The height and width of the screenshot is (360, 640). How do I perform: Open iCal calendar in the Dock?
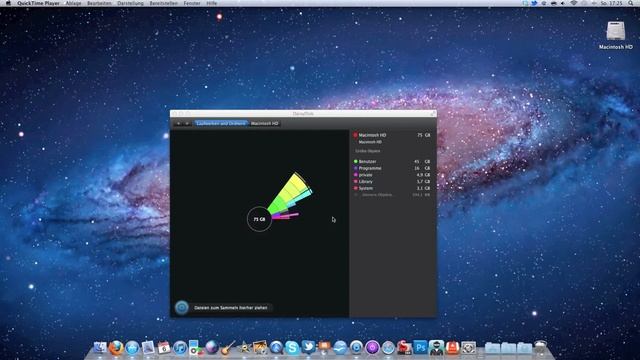[x=164, y=348]
